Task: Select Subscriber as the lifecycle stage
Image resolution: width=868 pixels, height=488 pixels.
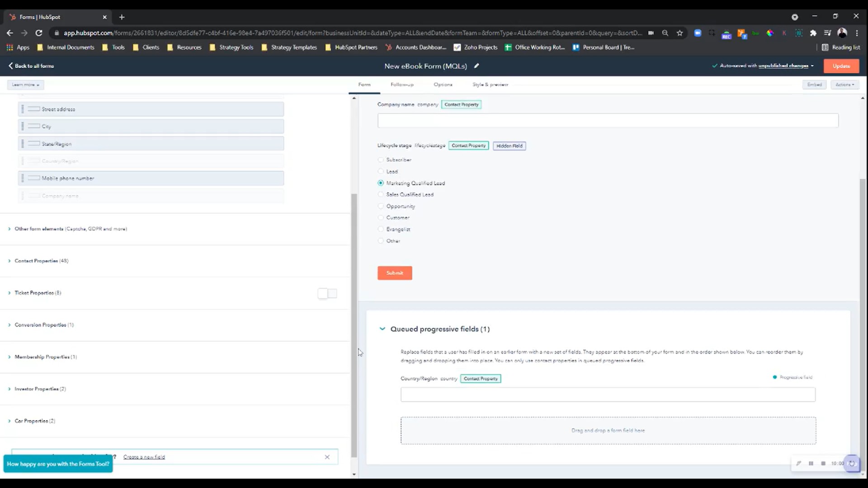Action: pos(381,160)
